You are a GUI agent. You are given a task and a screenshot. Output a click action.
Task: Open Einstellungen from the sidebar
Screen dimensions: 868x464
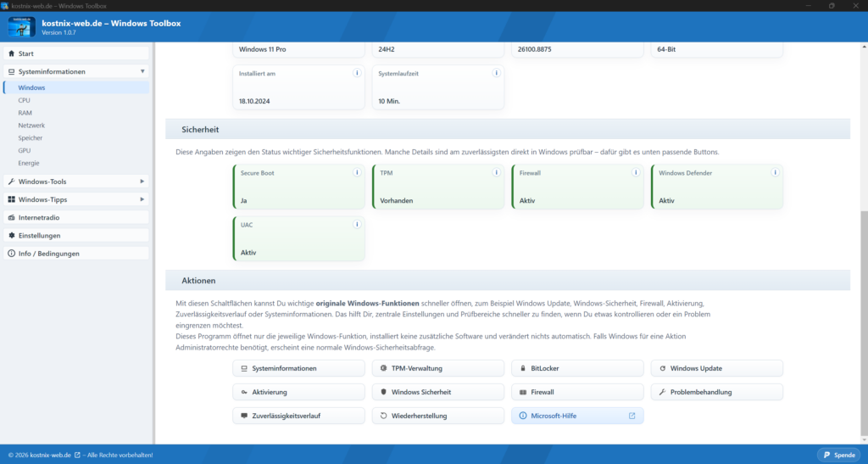tap(76, 235)
